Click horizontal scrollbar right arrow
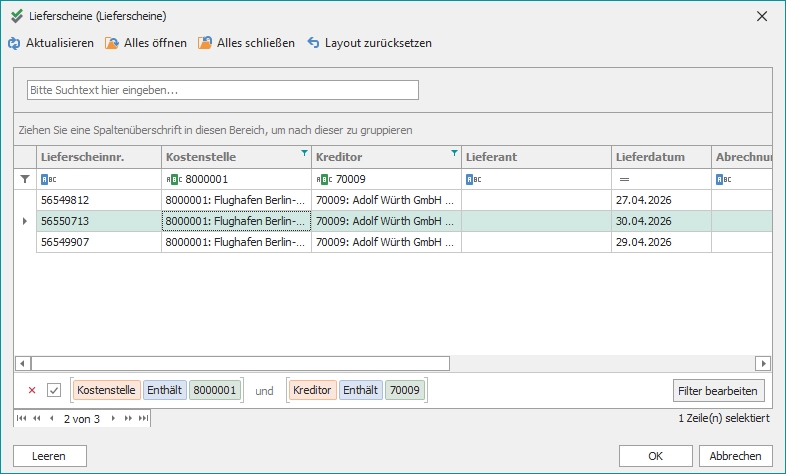 pos(763,363)
